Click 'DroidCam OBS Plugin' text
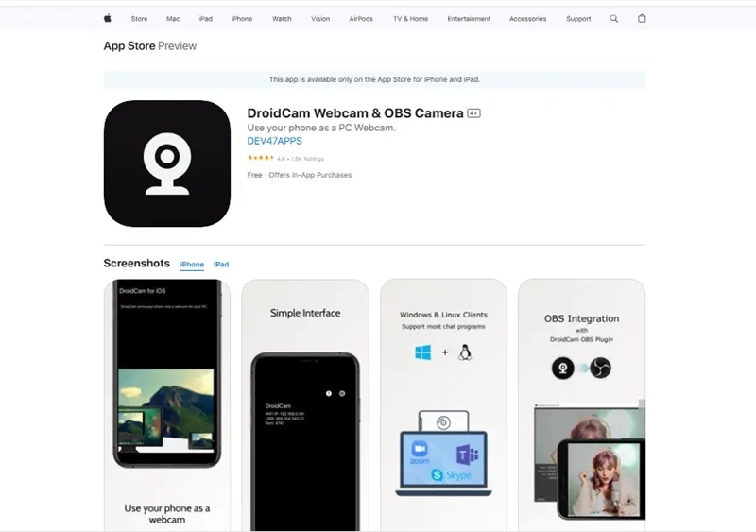Screen dimensions: 756x532 tap(581, 339)
